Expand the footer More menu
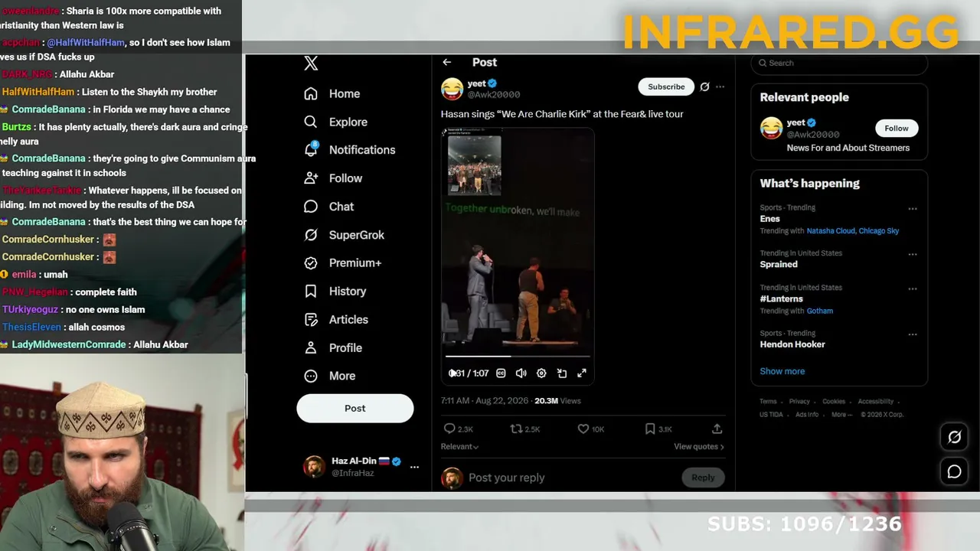980x551 pixels. [841, 415]
